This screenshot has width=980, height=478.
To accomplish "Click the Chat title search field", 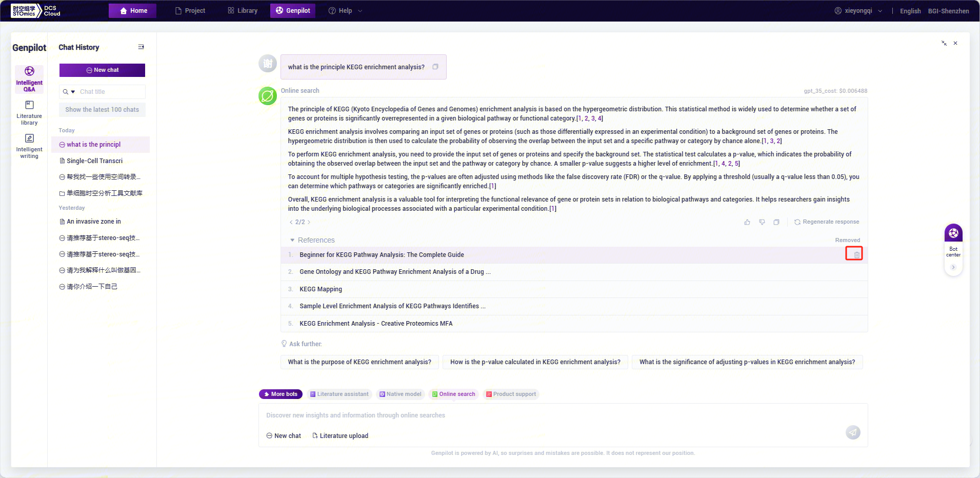I will (110, 92).
